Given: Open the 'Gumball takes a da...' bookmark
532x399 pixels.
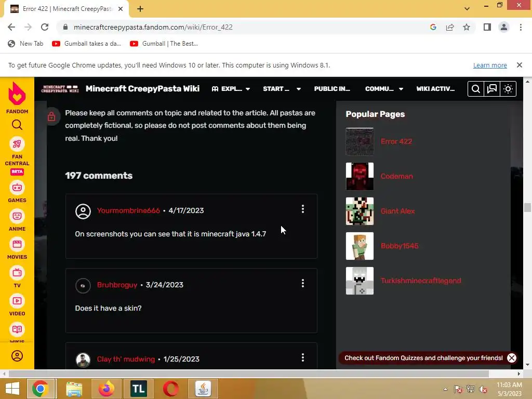Looking at the screenshot, I should [87, 44].
